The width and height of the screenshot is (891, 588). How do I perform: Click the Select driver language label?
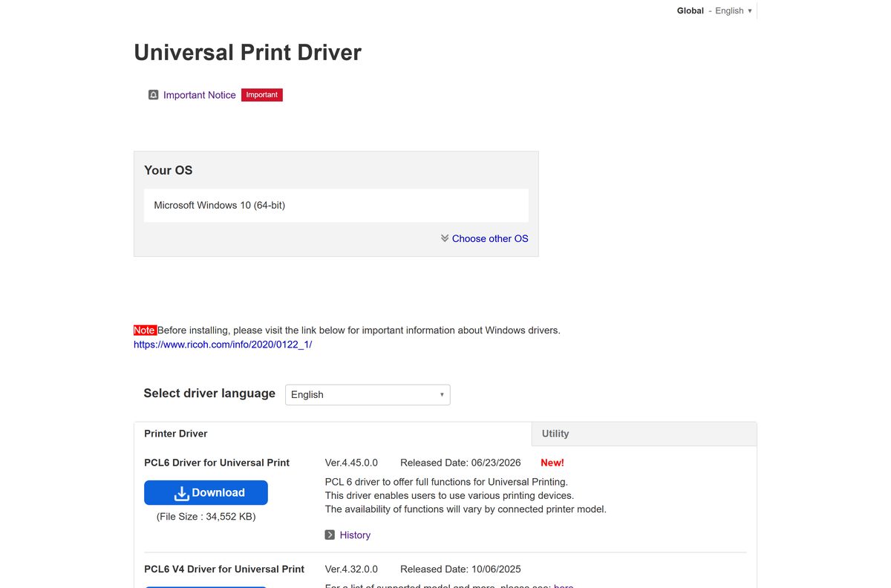(x=209, y=393)
